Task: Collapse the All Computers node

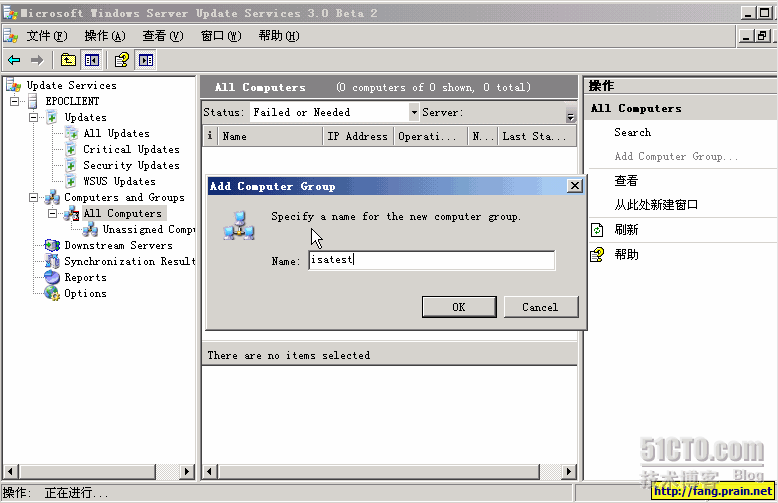Action: [52, 213]
